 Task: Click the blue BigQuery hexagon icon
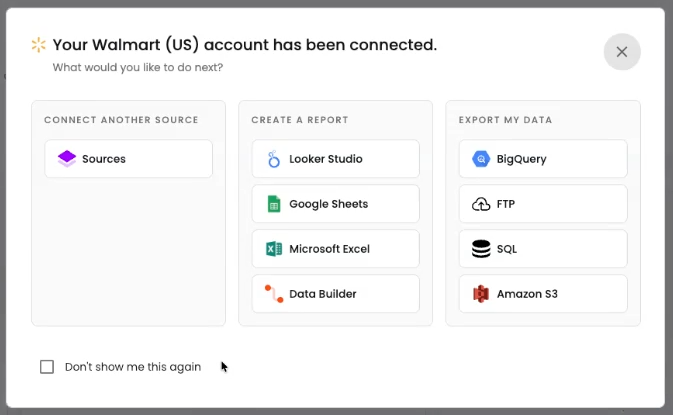pos(481,159)
